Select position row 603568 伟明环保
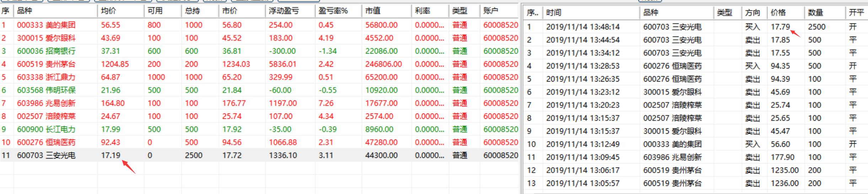The width and height of the screenshot is (868, 194). [259, 90]
